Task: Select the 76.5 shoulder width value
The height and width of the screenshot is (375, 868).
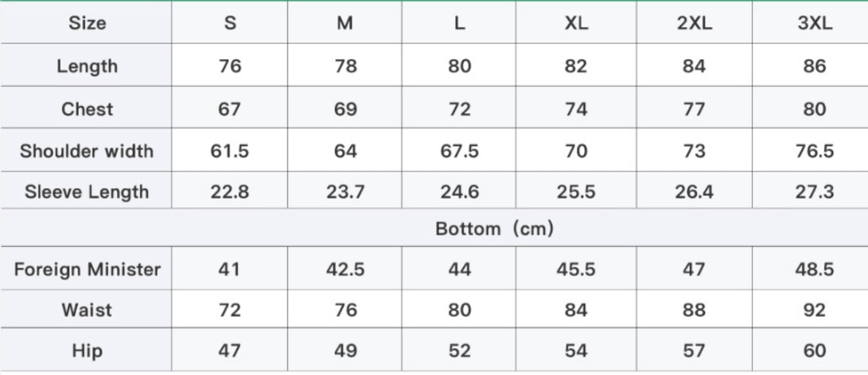Action: pyautogui.click(x=813, y=151)
